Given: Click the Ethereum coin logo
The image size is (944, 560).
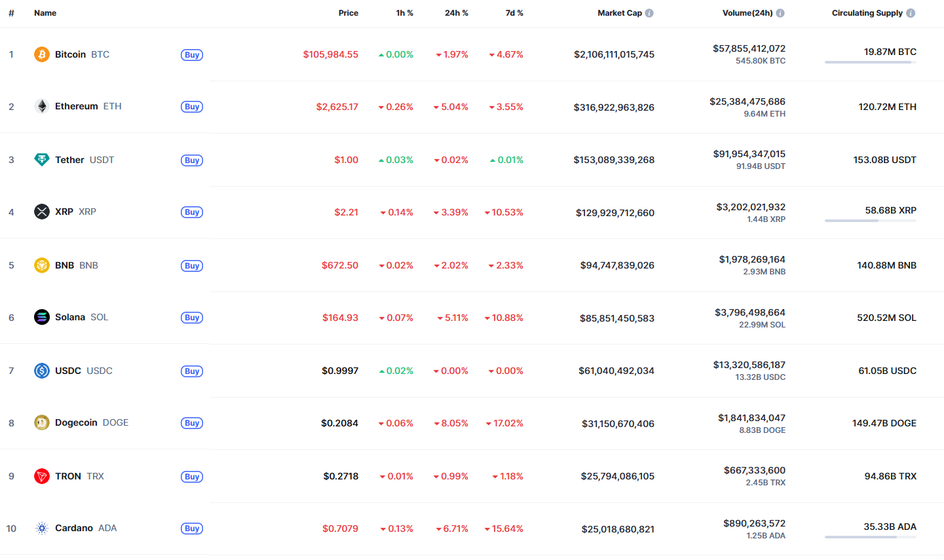Looking at the screenshot, I should click(42, 106).
